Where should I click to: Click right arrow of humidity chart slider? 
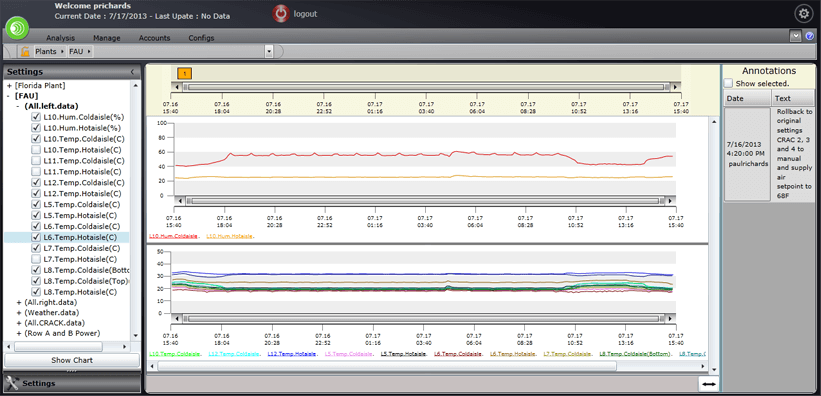[671, 201]
